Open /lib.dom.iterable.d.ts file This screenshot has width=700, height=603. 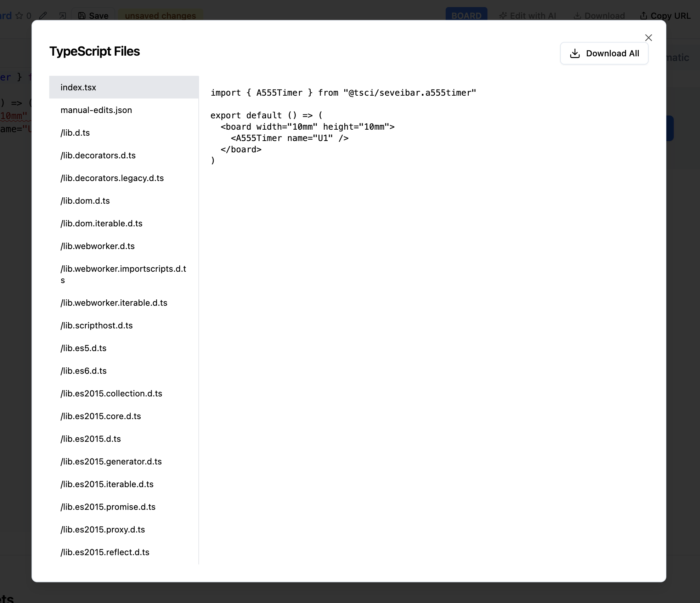[101, 224]
